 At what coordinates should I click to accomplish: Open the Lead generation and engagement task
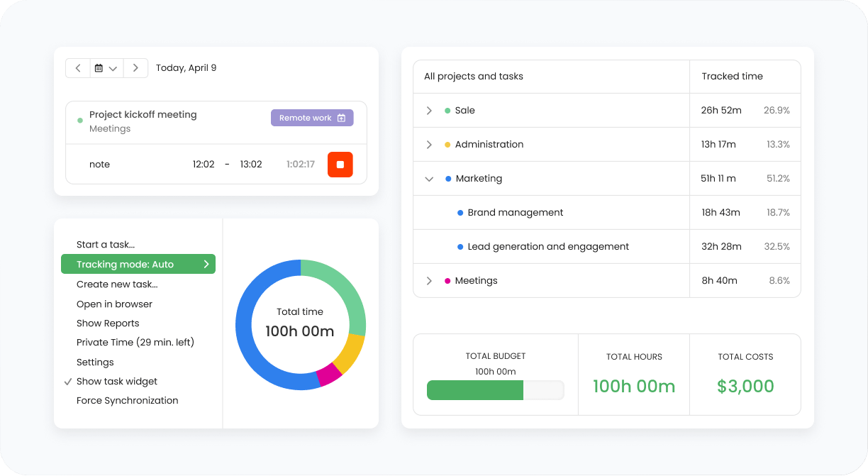[x=548, y=247]
